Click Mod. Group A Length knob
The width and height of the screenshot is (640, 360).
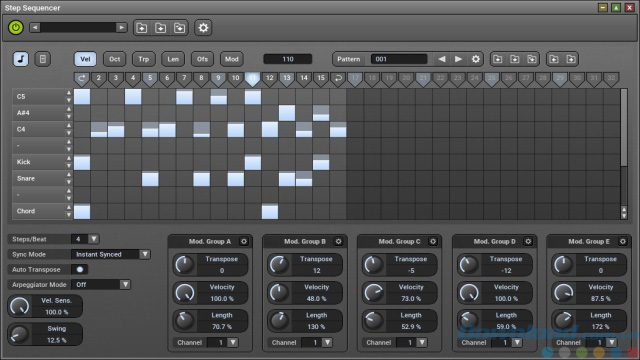pos(184,321)
